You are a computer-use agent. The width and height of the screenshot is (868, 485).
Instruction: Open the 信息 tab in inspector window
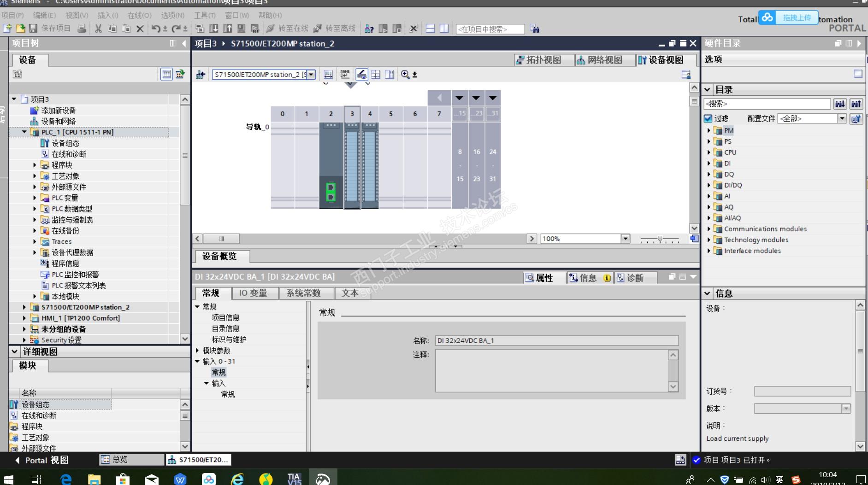[x=590, y=278]
